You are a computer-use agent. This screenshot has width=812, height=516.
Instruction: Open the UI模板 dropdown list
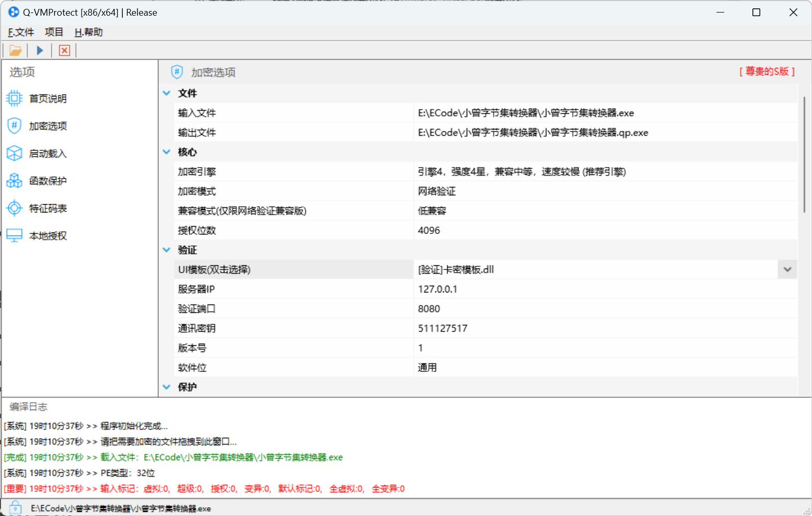coord(787,269)
